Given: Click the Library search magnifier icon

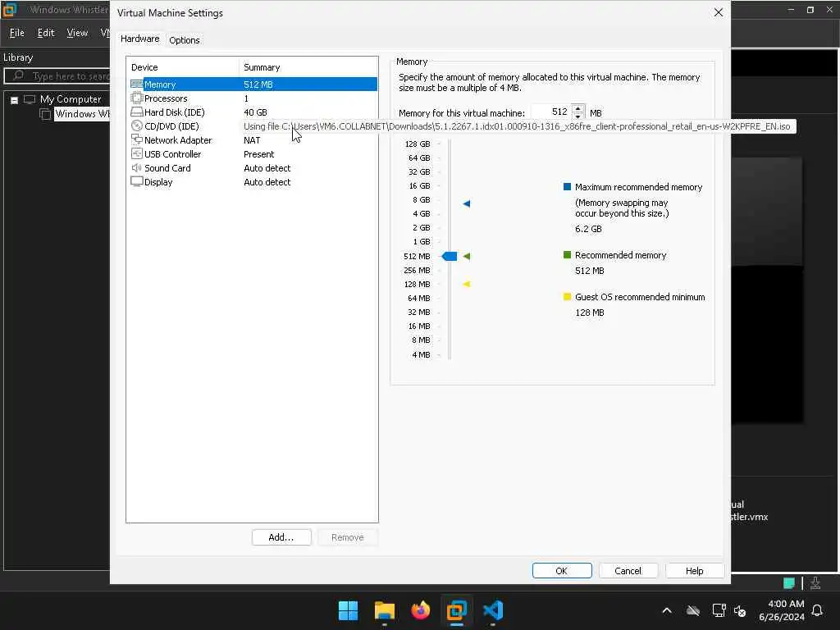Looking at the screenshot, I should (18, 75).
